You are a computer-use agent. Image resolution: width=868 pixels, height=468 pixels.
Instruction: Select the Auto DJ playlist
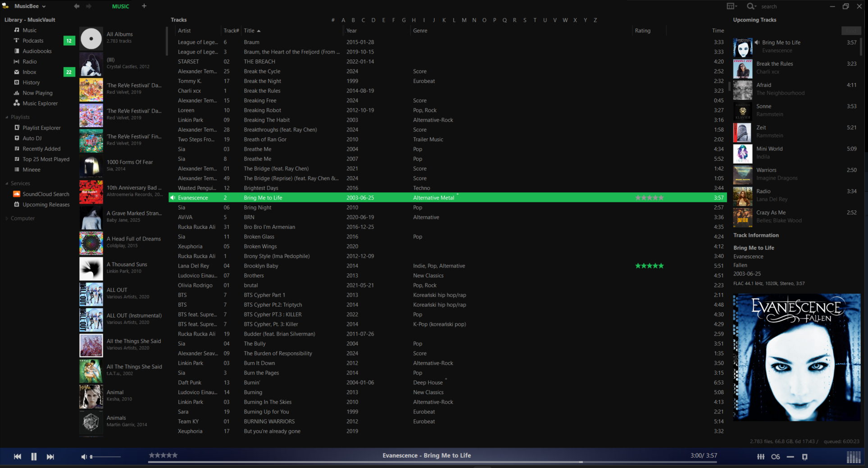[32, 138]
